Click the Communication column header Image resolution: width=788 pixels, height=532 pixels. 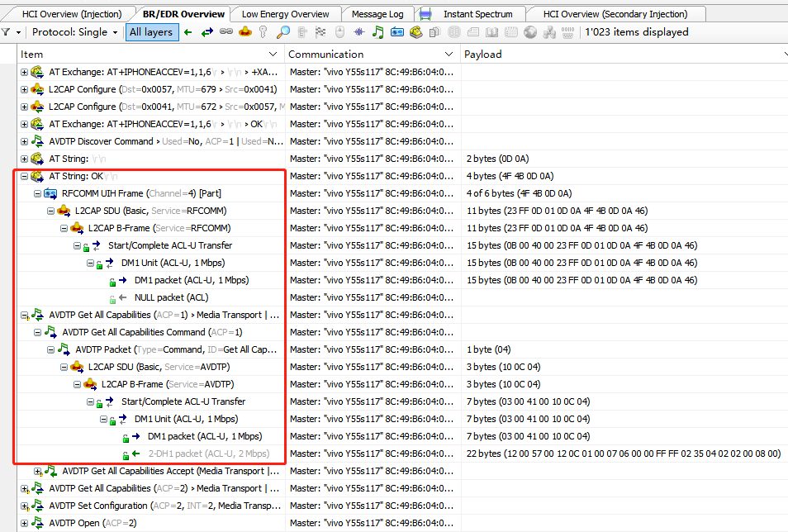326,54
